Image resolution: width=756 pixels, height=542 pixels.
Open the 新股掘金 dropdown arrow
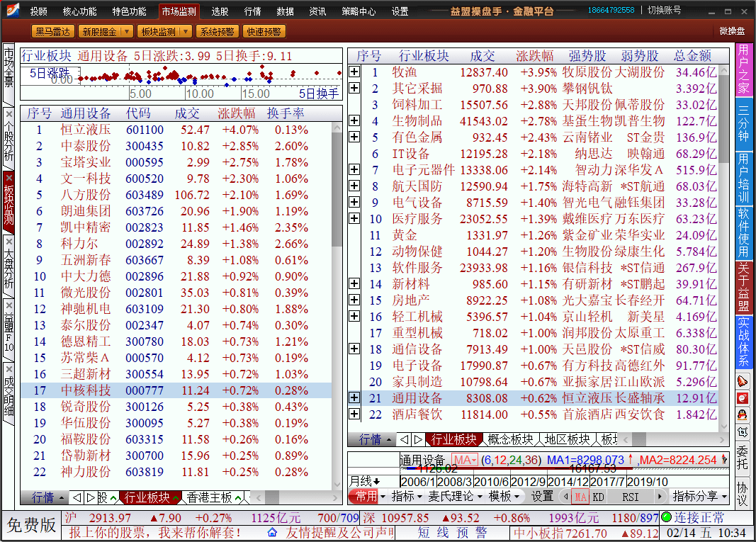click(127, 32)
